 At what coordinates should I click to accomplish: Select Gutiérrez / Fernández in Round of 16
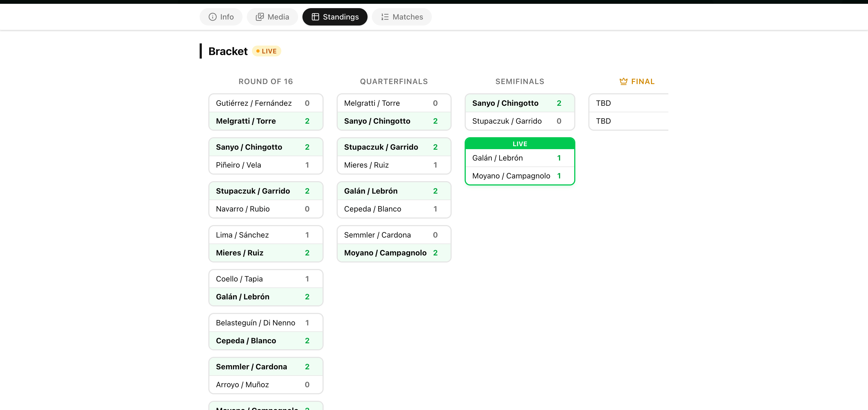pyautogui.click(x=266, y=103)
